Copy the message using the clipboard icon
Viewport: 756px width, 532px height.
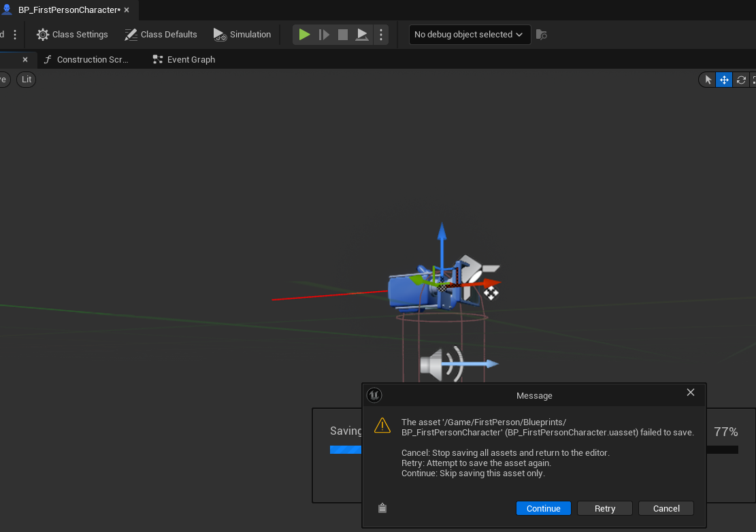tap(382, 508)
